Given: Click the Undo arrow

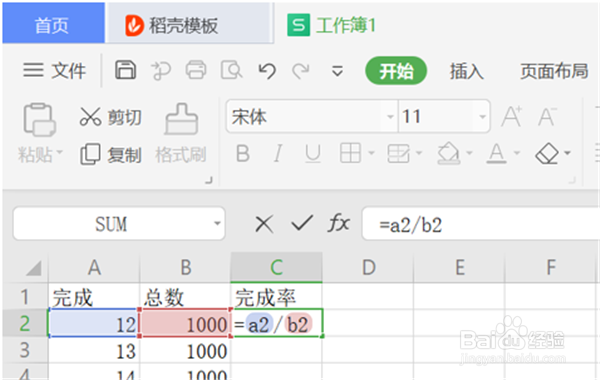Looking at the screenshot, I should [267, 70].
